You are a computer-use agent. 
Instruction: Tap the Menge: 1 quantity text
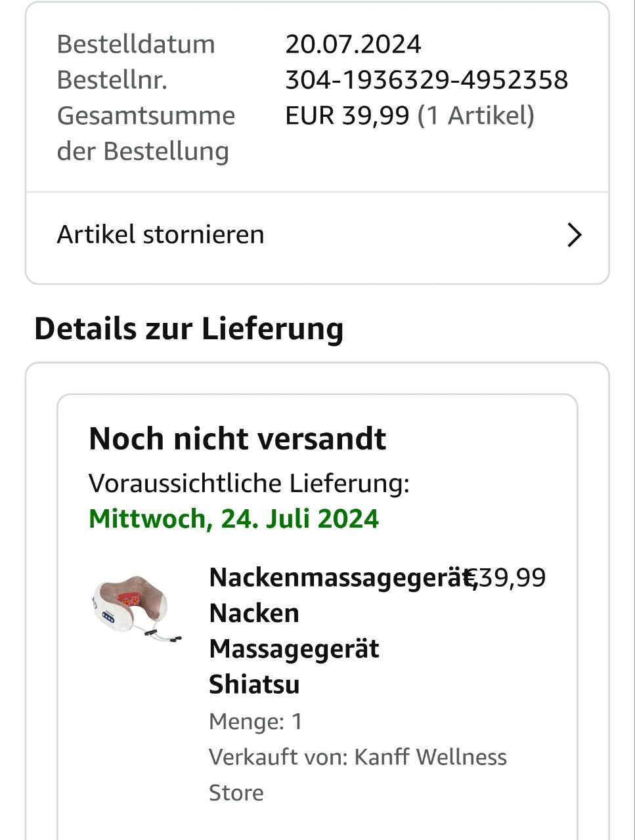pos(255,722)
